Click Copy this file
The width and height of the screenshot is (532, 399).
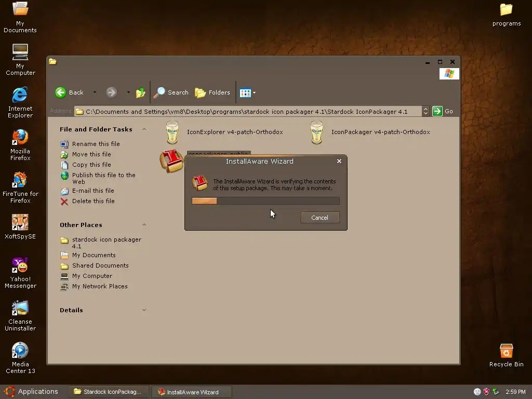point(86,165)
